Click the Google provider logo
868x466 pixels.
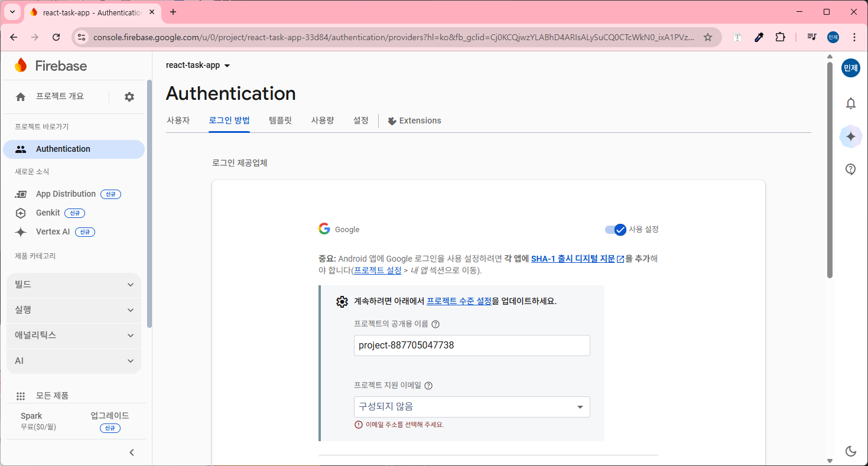(324, 229)
